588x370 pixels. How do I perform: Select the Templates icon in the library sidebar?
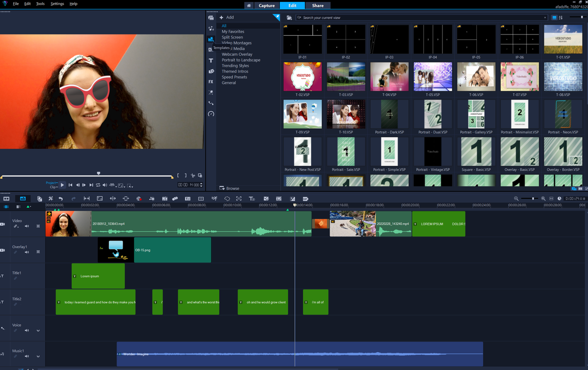pyautogui.click(x=211, y=39)
